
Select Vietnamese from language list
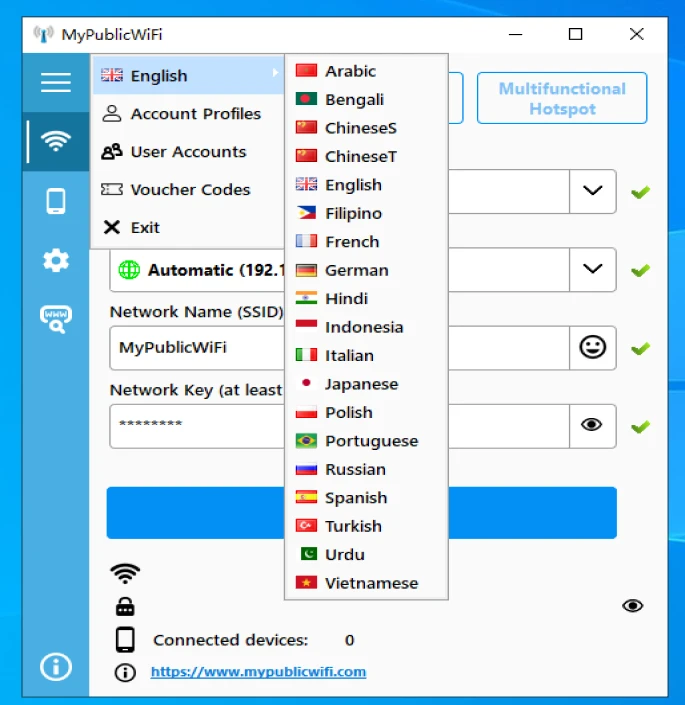371,583
